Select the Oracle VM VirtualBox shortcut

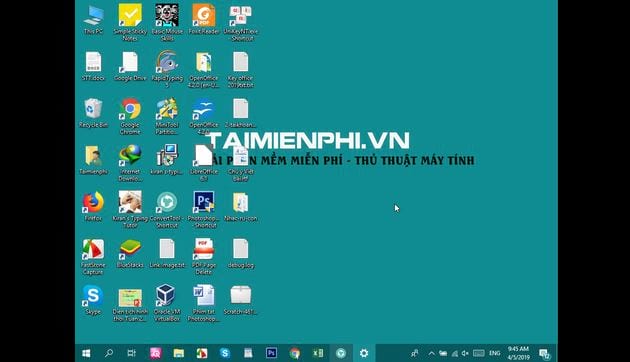click(167, 303)
